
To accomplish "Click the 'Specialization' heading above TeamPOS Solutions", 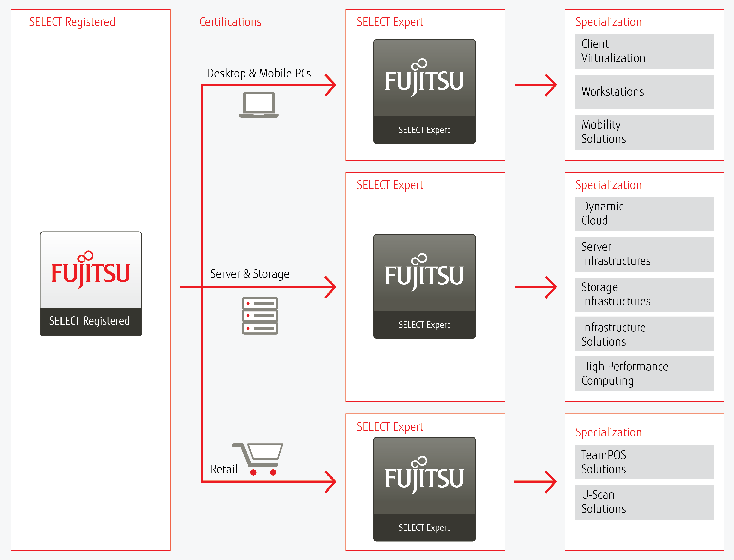I will [609, 433].
